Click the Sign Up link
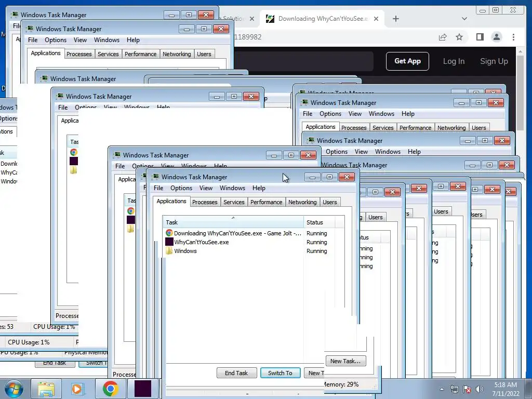 click(494, 61)
